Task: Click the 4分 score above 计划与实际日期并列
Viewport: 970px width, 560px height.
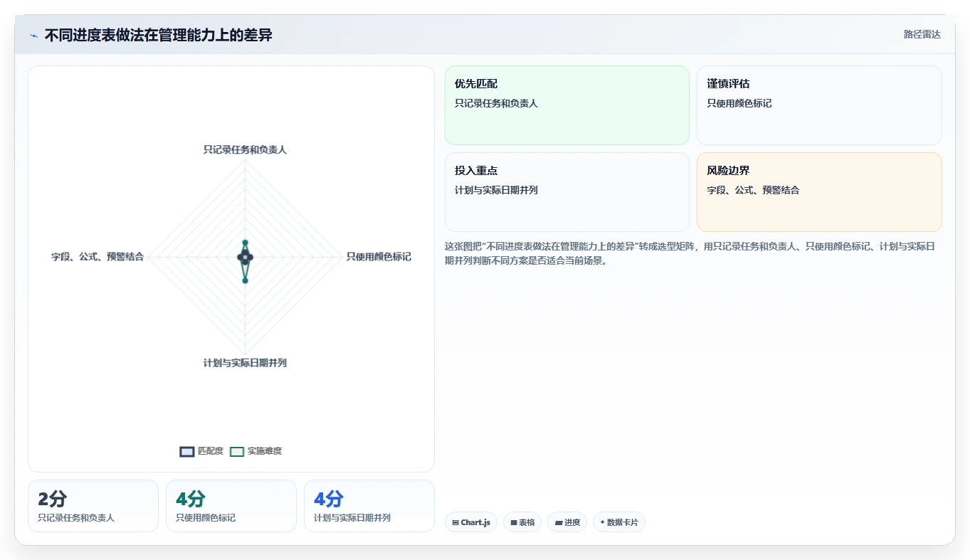Action: [328, 499]
